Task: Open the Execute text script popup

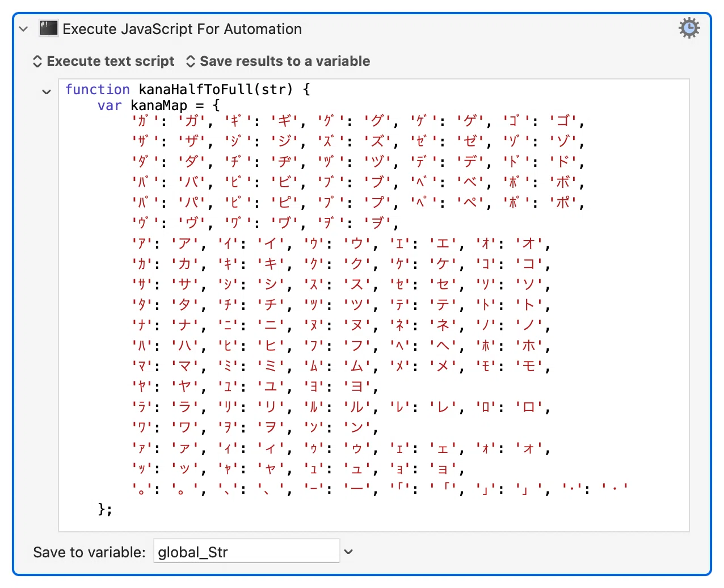Action: click(x=104, y=61)
